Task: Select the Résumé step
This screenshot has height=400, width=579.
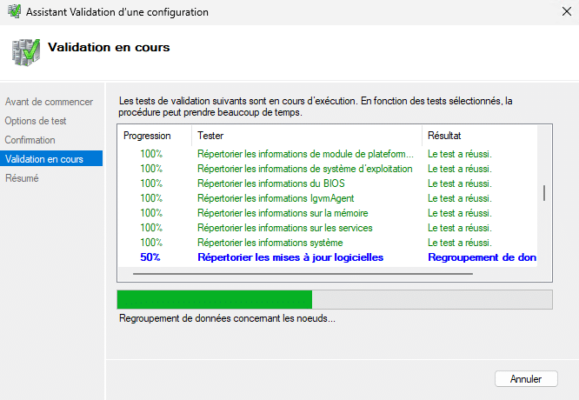Action: coord(22,178)
